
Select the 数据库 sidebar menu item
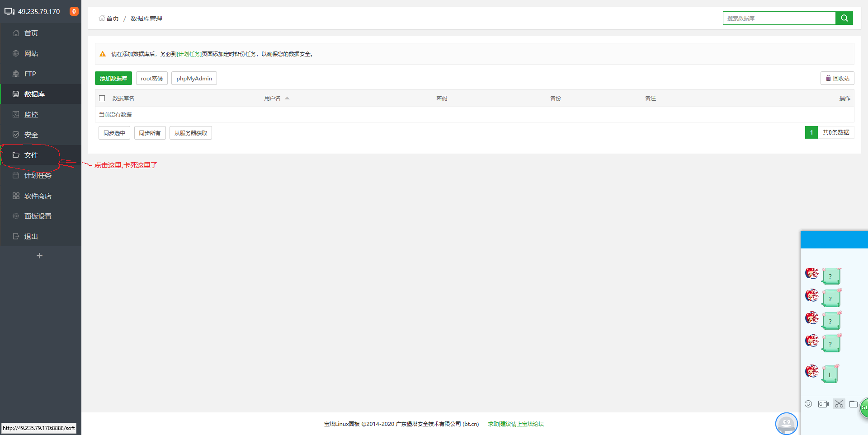(x=41, y=94)
